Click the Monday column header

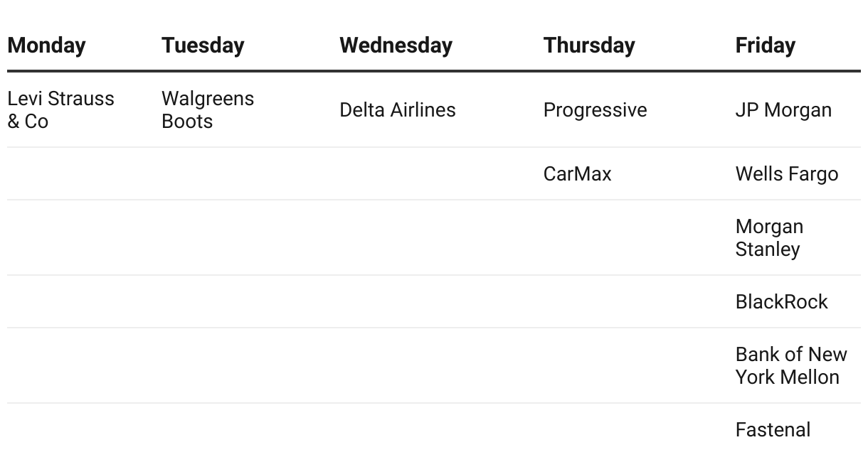[x=46, y=45]
